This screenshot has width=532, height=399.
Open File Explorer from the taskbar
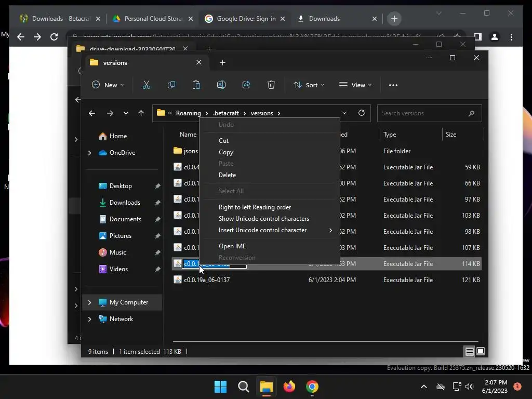pos(267,387)
